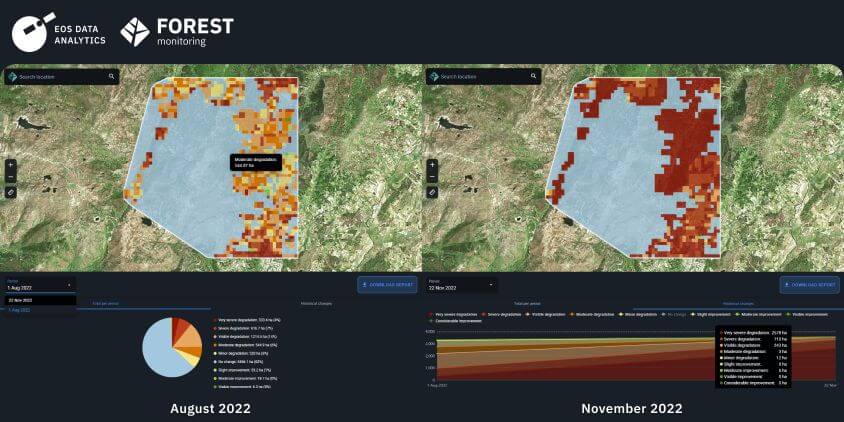Click the search magnifier icon on the right map

click(532, 76)
